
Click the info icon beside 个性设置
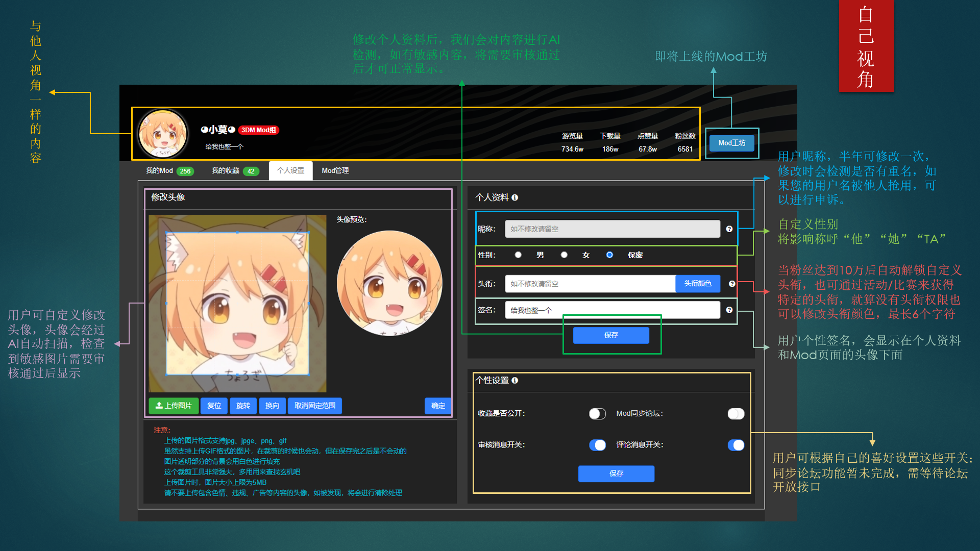click(x=514, y=380)
